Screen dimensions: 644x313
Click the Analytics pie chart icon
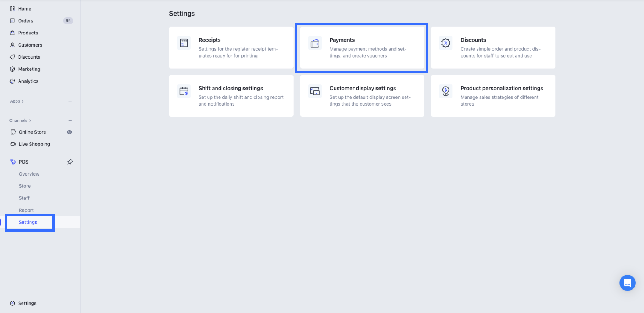pos(13,81)
